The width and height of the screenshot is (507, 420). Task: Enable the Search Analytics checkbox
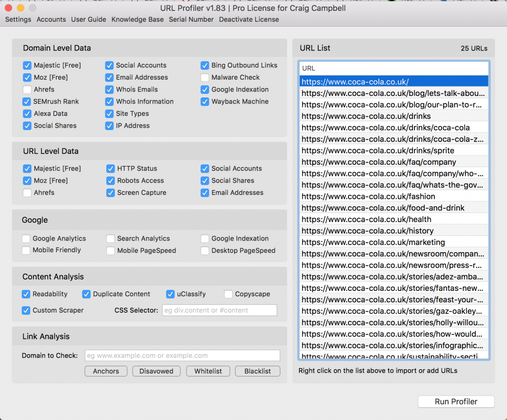point(110,238)
